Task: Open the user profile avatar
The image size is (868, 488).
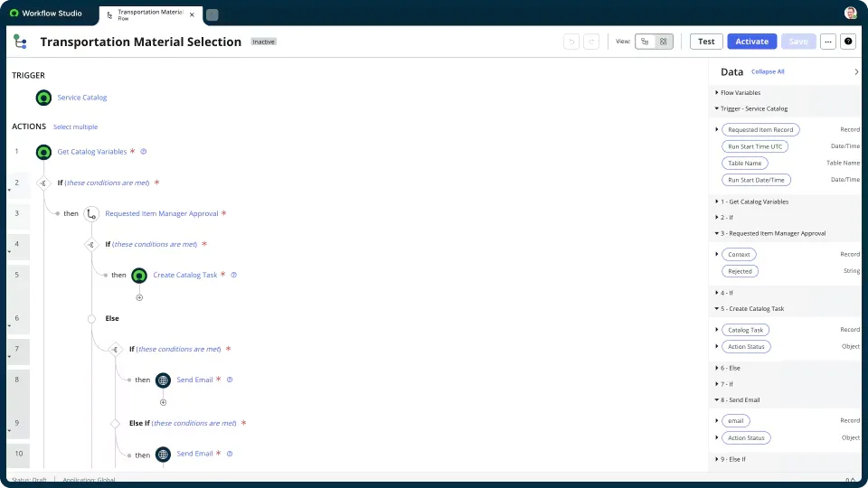Action: point(850,14)
